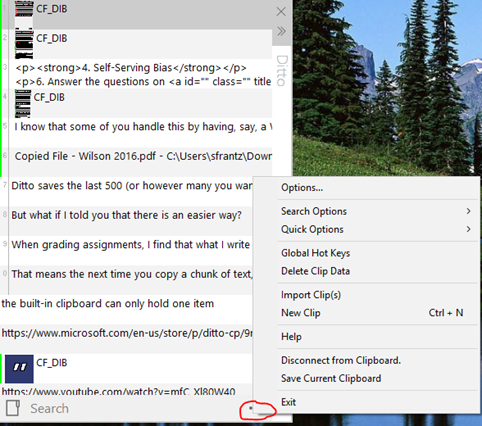Viewport: 482px width, 426px height.
Task: Click the three-dot menu button circled in red
Action: [251, 407]
